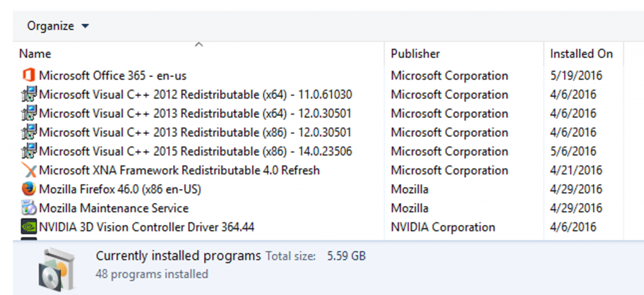The height and width of the screenshot is (295, 644).
Task: Click NVIDIA Corporation publisher cell
Action: [443, 227]
